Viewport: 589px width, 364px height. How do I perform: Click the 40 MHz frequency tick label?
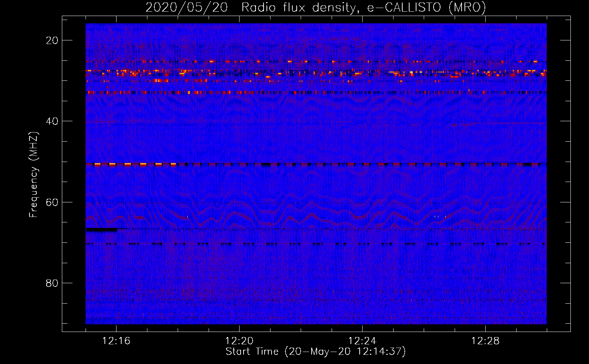52,121
